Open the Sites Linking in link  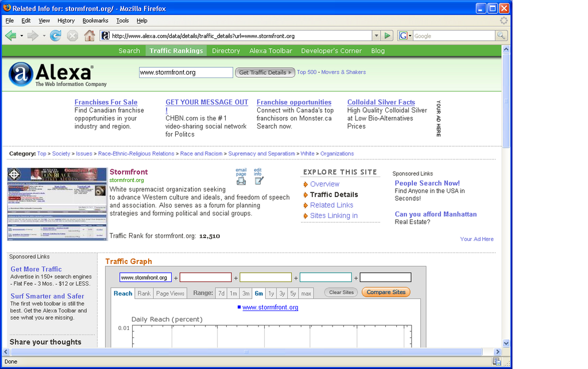tap(334, 215)
